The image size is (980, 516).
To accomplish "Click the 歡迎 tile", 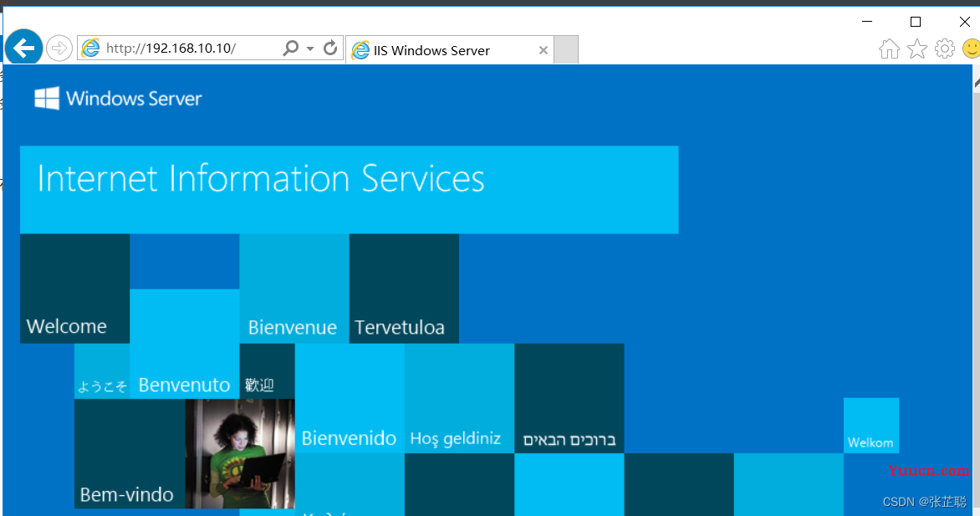I will 267,370.
